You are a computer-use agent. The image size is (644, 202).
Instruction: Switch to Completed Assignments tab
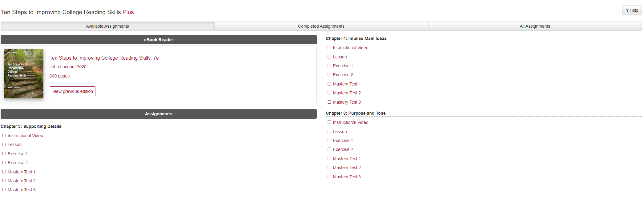click(321, 26)
